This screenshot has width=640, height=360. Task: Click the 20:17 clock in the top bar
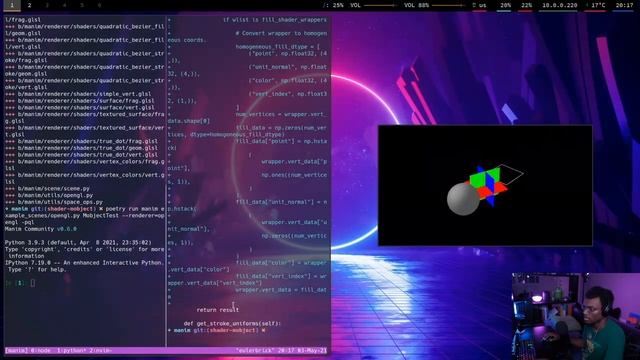click(x=624, y=5)
